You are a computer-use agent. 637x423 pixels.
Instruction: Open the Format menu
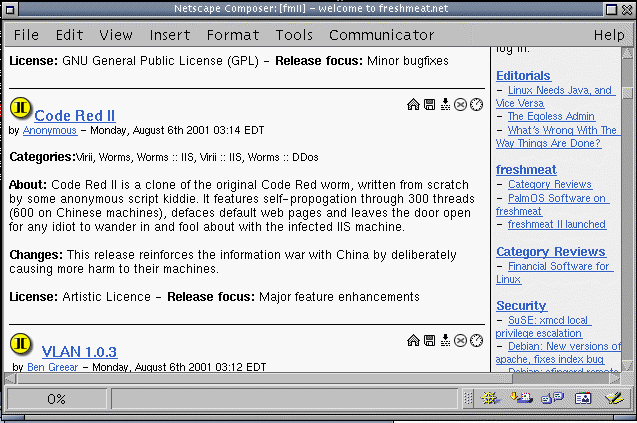(x=232, y=35)
